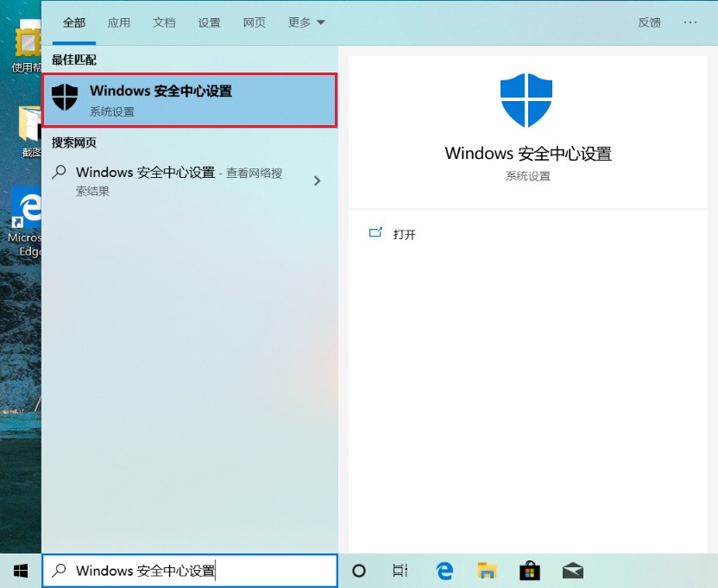
Task: Open Cortana circle icon in taskbar
Action: [359, 571]
